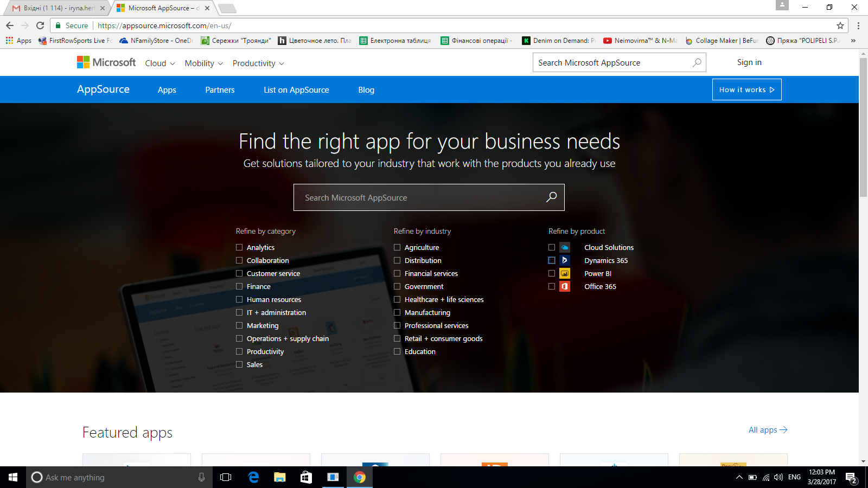Image resolution: width=868 pixels, height=488 pixels.
Task: Click the How it works button
Action: 747,89
